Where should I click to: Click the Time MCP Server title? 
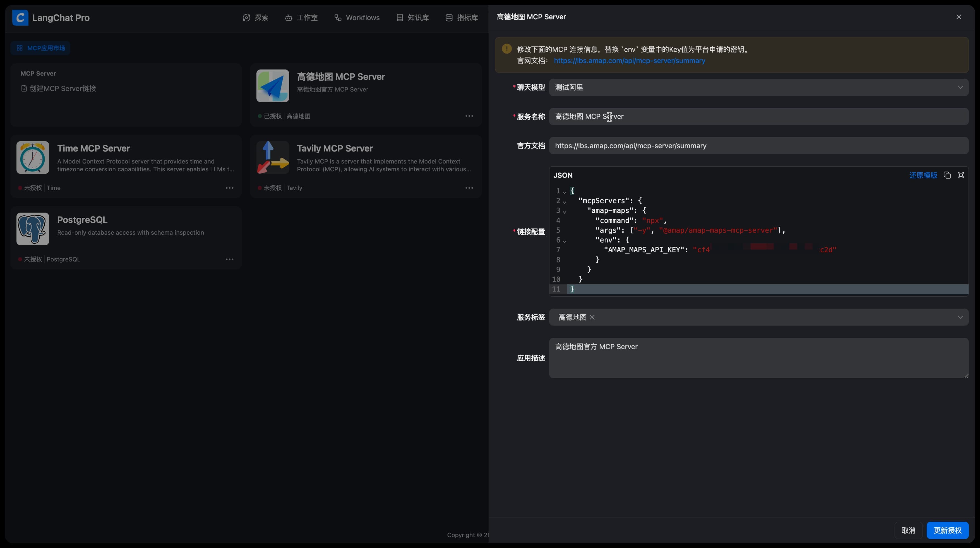93,148
